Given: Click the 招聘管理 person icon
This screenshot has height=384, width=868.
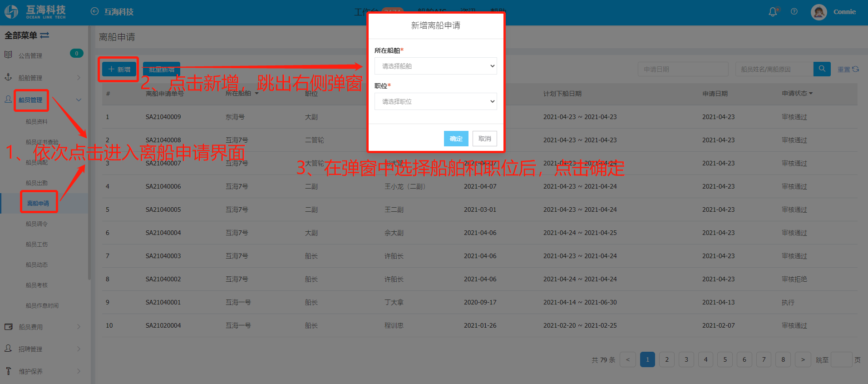Looking at the screenshot, I should point(8,349).
